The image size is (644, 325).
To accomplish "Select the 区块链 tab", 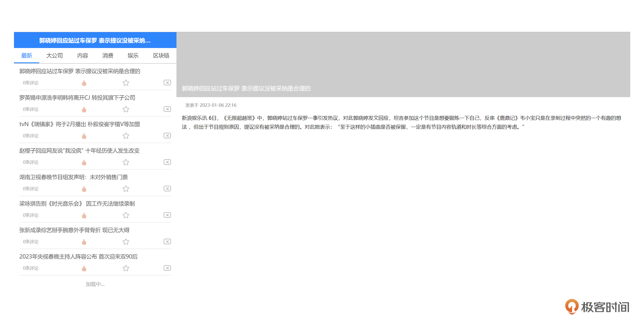I will (161, 56).
